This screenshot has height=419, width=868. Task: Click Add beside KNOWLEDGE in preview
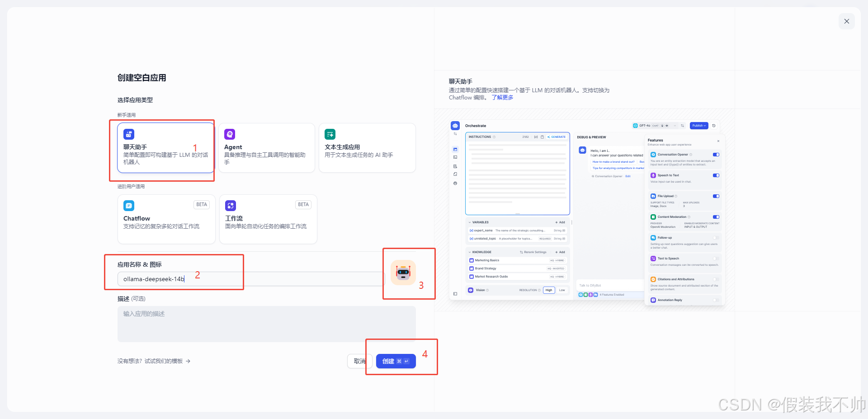click(x=560, y=252)
